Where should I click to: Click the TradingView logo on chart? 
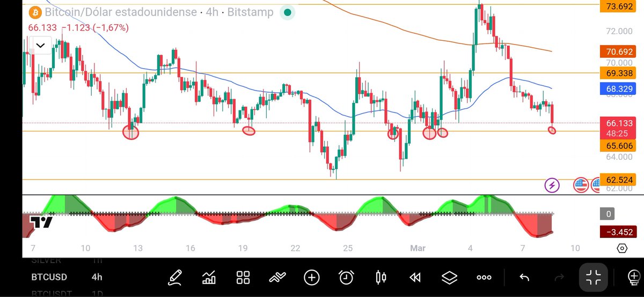(x=41, y=222)
